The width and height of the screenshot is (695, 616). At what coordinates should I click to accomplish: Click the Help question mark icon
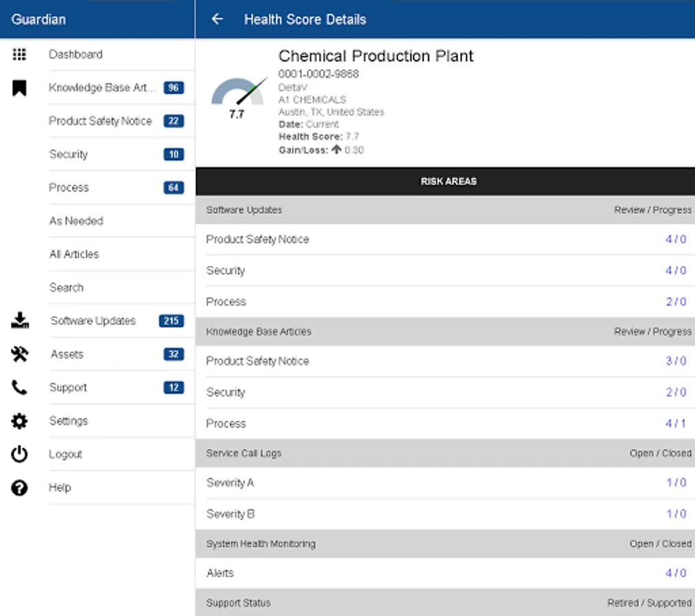(19, 487)
